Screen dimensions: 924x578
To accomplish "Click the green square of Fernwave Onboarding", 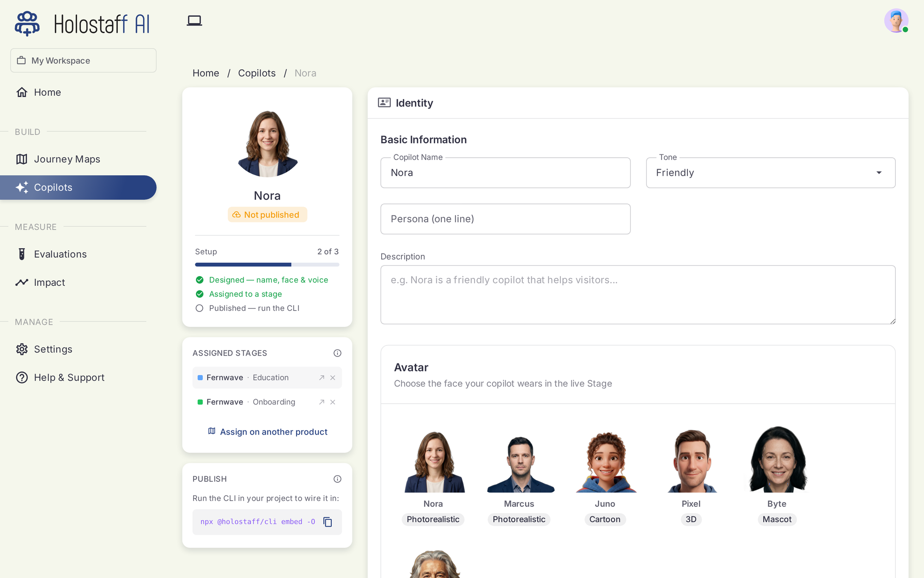I will pos(200,402).
